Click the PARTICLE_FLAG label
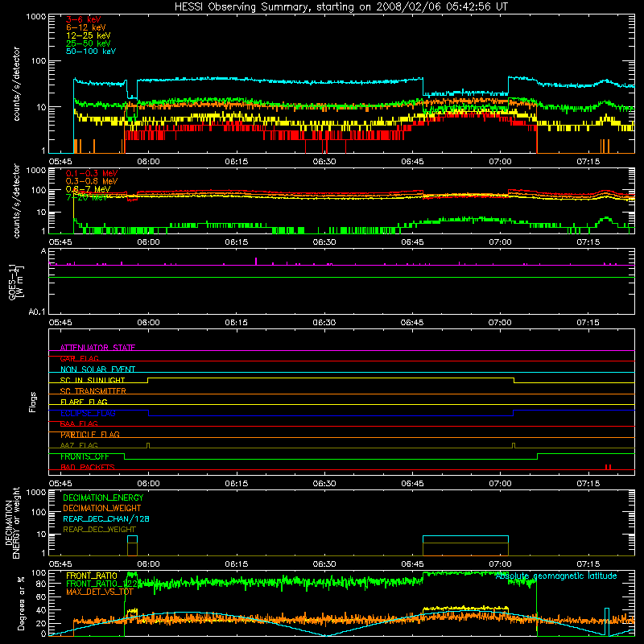Image resolution: width=644 pixels, height=644 pixels. point(90,435)
